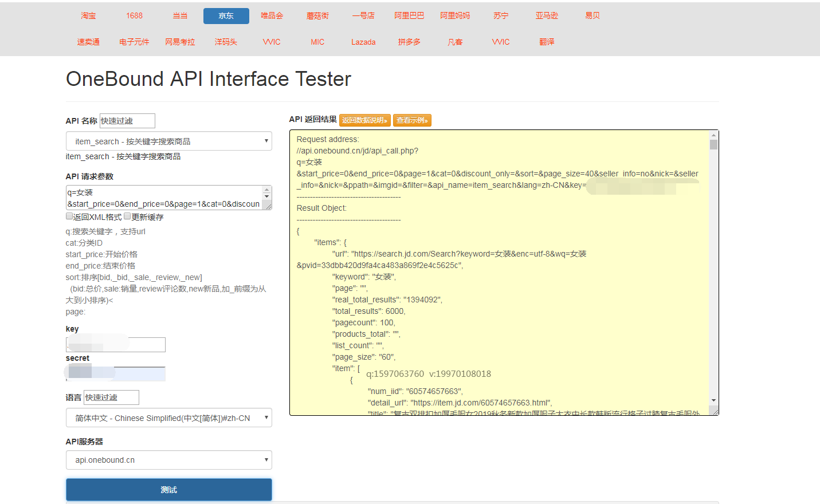Switch to the 淘宝 platform tab
820x504 pixels.
(x=89, y=16)
